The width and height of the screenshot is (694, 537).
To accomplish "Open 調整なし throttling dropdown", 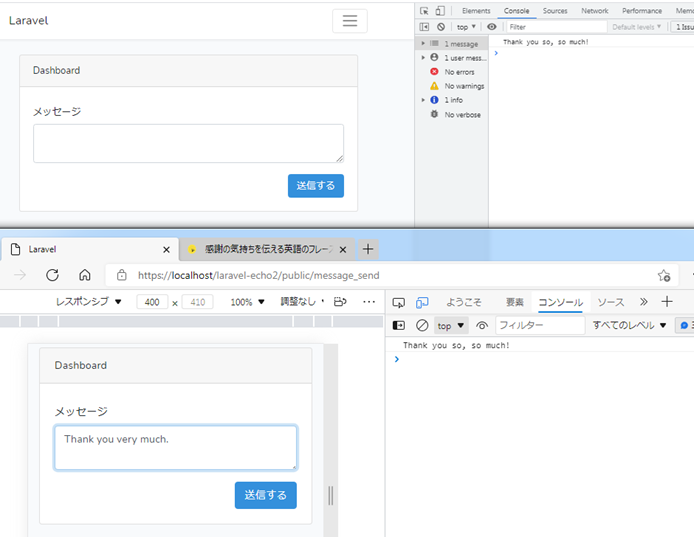I will click(302, 302).
